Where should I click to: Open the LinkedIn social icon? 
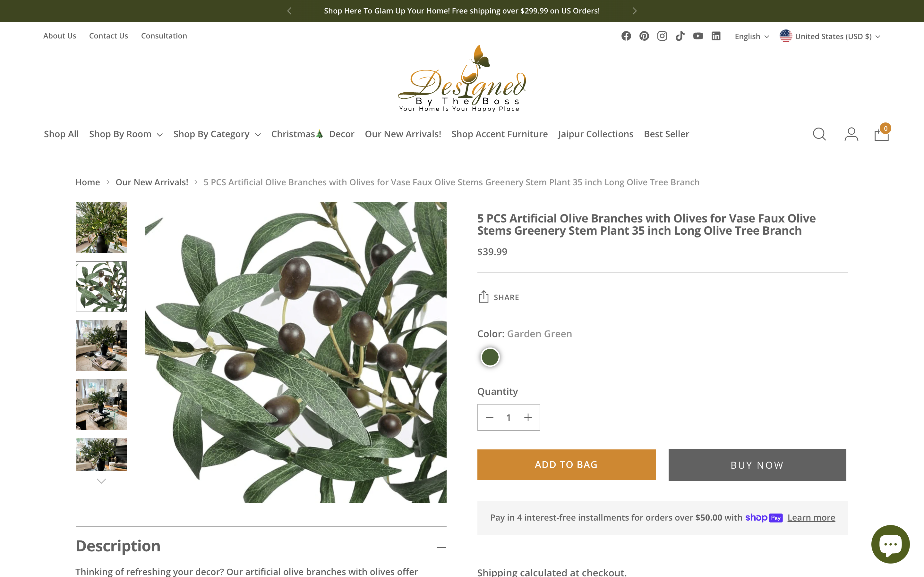pos(716,36)
